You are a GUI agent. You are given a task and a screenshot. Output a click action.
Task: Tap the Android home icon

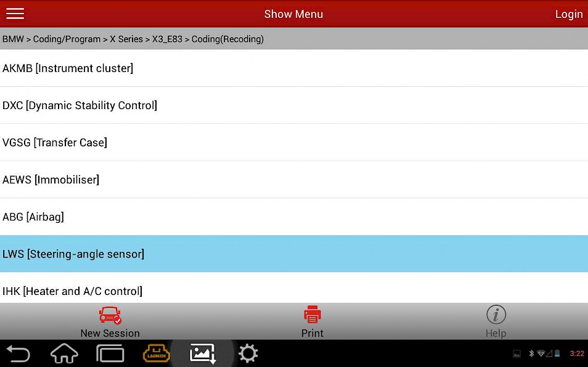pos(64,353)
